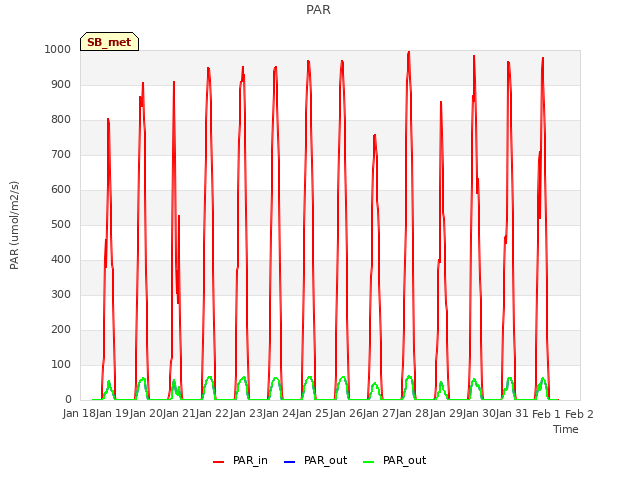The height and width of the screenshot is (480, 640).
Task: Click the Jan 30 axis tick label
Action: 479,414
